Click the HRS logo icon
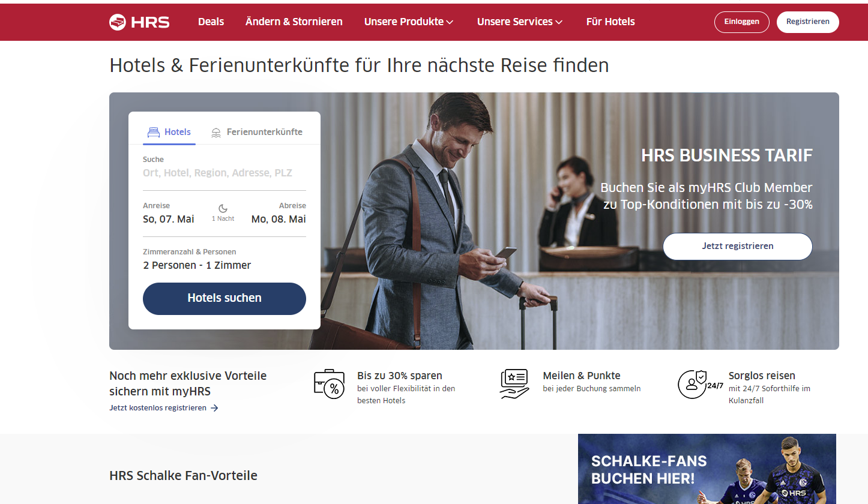Image resolution: width=868 pixels, height=504 pixels. tap(118, 22)
